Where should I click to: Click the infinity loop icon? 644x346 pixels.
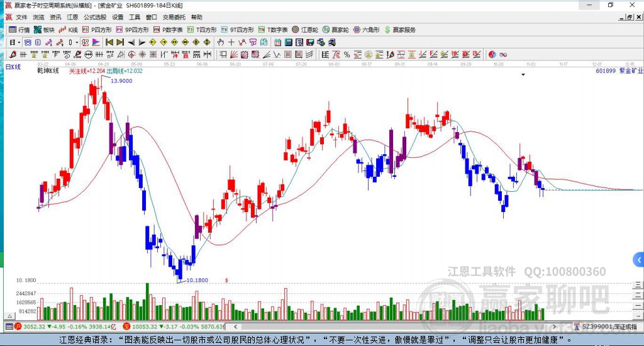(x=503, y=55)
